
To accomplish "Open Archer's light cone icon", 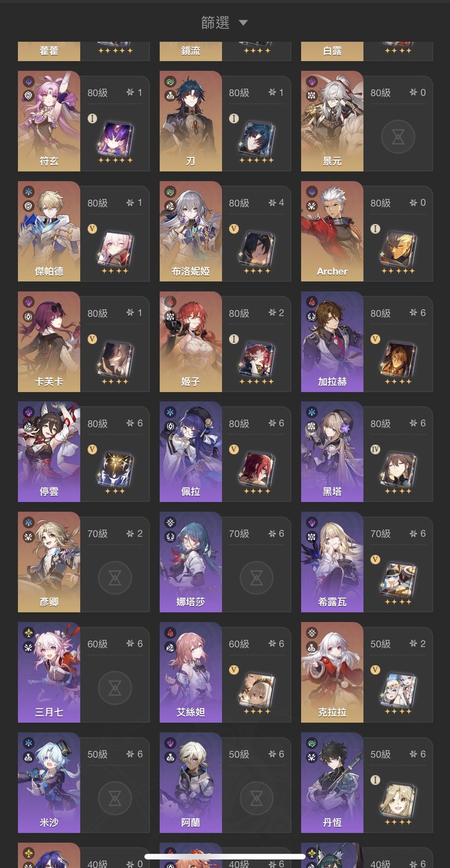I will pyautogui.click(x=398, y=249).
